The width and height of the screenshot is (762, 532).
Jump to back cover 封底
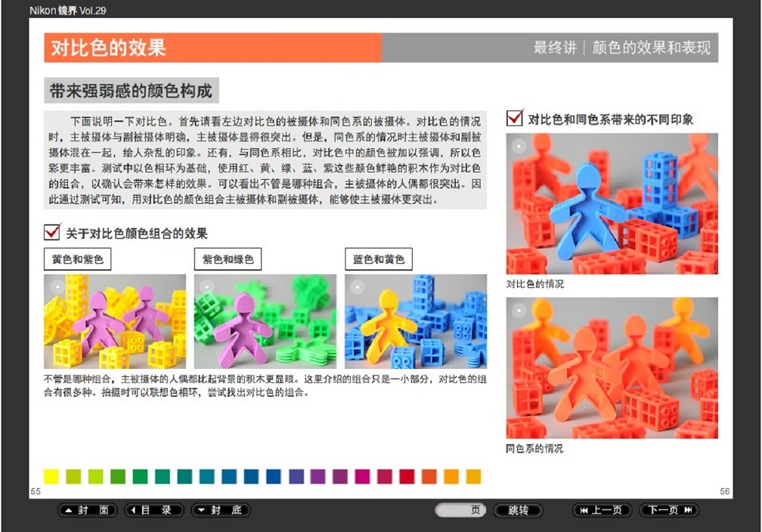[220, 510]
